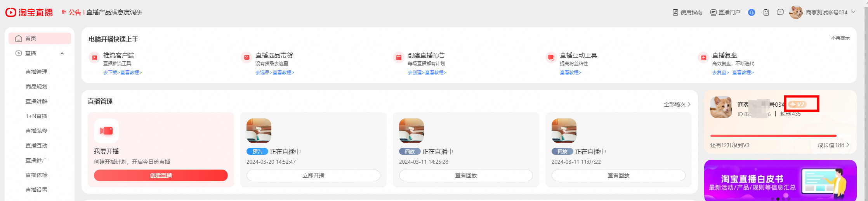Click the 直播 play icon in sidebar
The image size is (868, 201).
18,53
